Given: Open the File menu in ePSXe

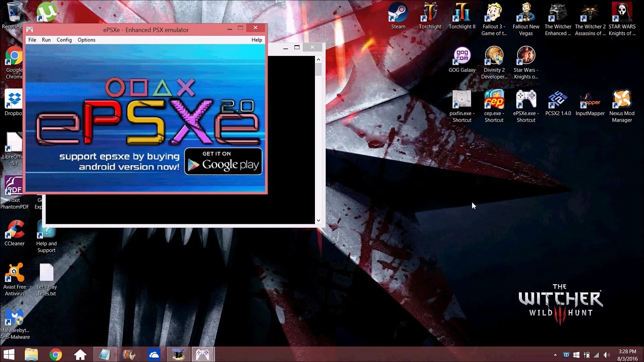Looking at the screenshot, I should click(x=32, y=40).
